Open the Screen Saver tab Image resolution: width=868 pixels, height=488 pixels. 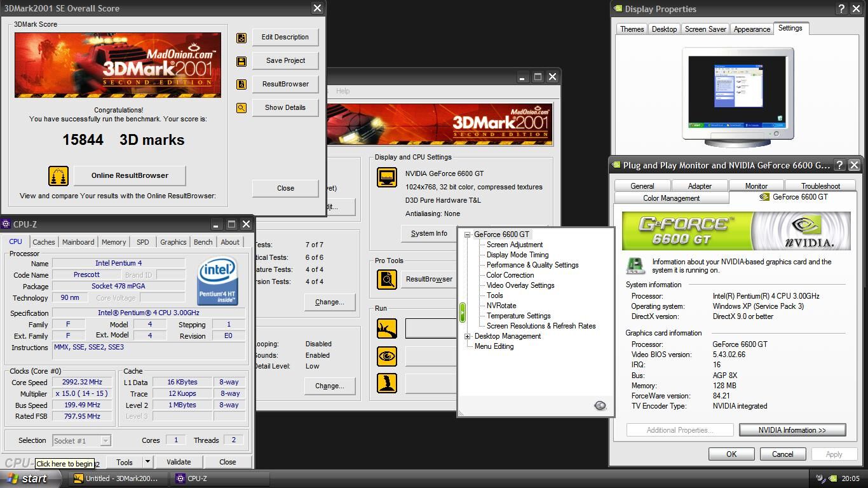pyautogui.click(x=705, y=29)
